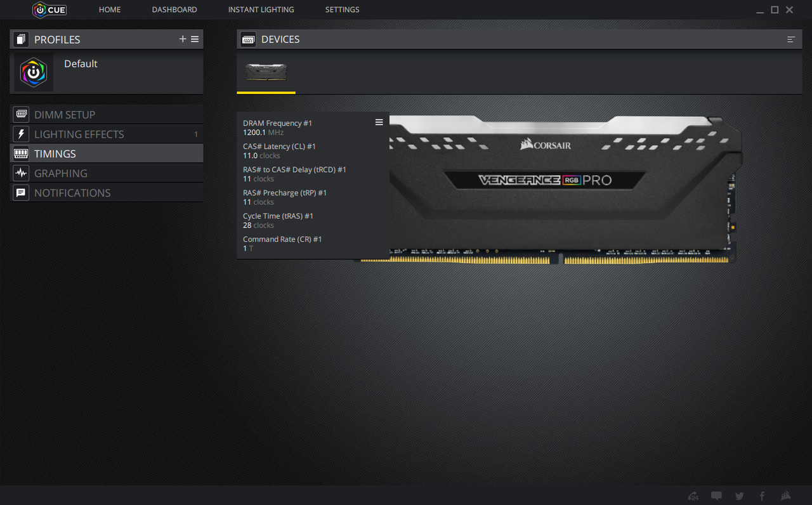Screen dimensions: 812x505
Task: Open the Facebook link icon
Action: [763, 496]
